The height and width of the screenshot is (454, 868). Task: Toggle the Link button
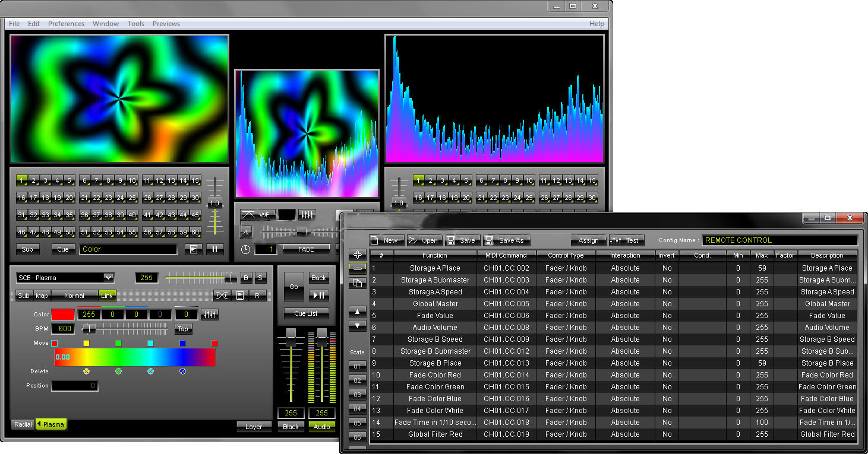[107, 296]
